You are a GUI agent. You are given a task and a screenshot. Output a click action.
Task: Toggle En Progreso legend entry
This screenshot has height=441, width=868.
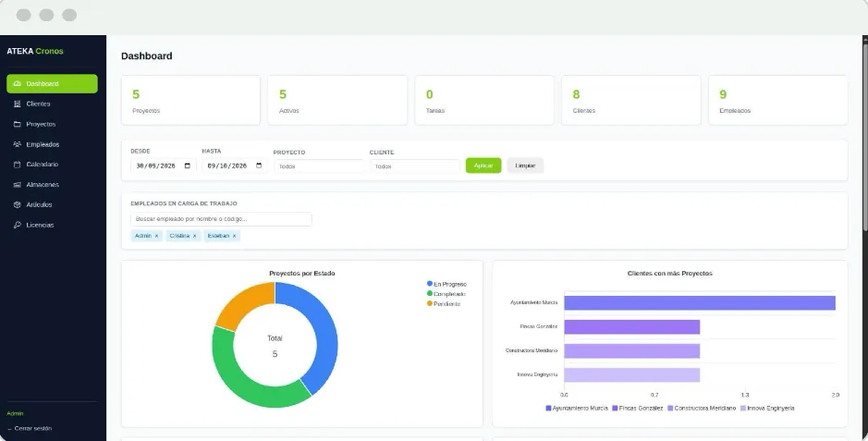(446, 284)
